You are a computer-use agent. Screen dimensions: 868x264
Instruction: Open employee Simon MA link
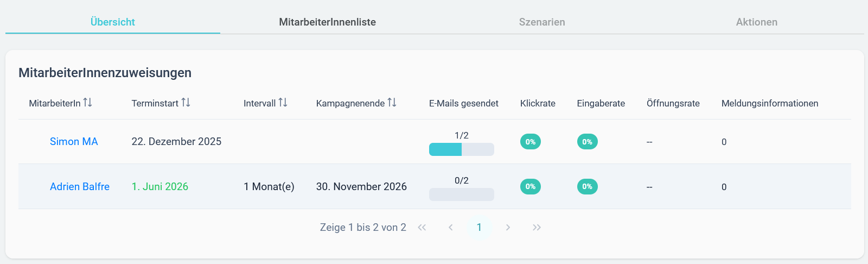[74, 142]
